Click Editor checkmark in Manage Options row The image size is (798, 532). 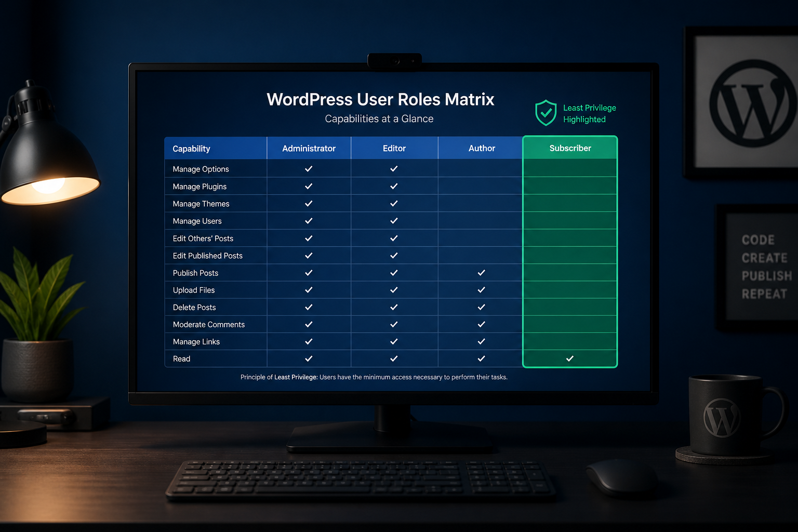[x=394, y=169]
